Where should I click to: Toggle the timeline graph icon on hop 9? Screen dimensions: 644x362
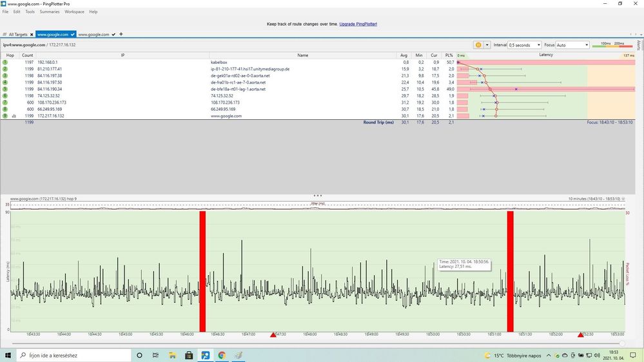tap(14, 116)
